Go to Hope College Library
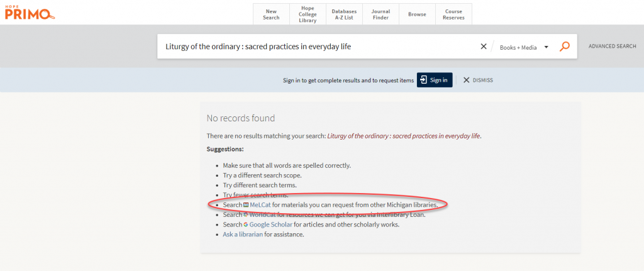This screenshot has width=644, height=271. tap(308, 14)
